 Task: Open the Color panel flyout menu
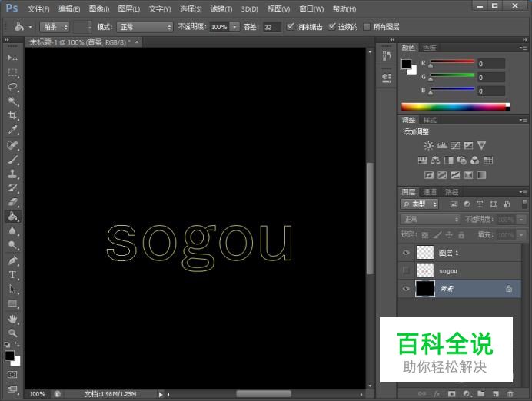[524, 48]
